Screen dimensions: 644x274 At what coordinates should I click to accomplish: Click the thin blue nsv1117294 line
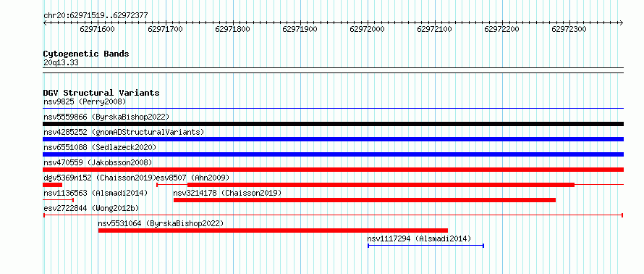(x=426, y=246)
